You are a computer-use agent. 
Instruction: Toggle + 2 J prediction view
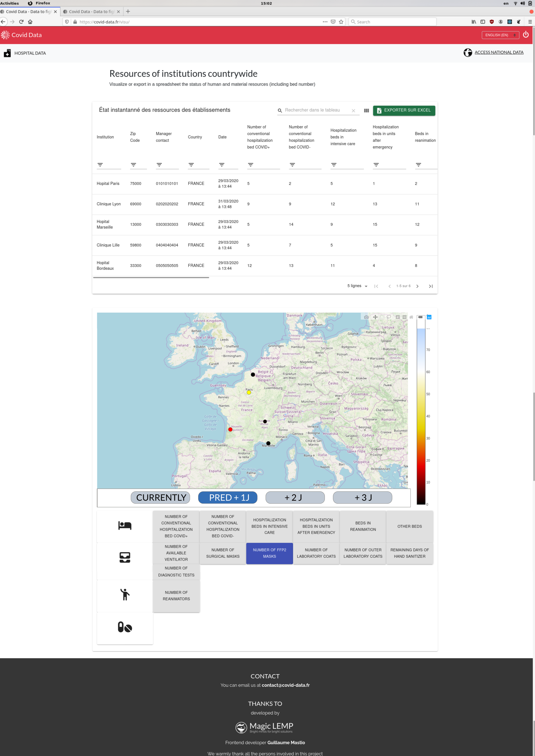pyautogui.click(x=295, y=497)
